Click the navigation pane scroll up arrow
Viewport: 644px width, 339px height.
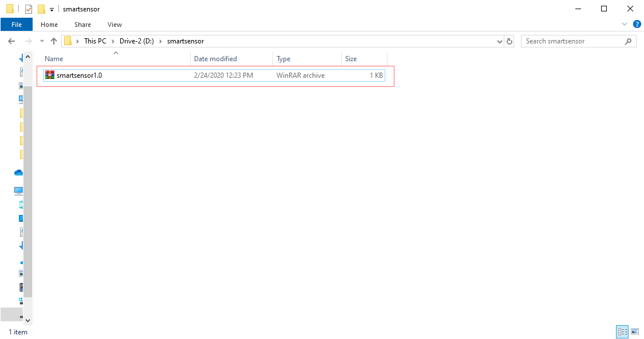(27, 57)
